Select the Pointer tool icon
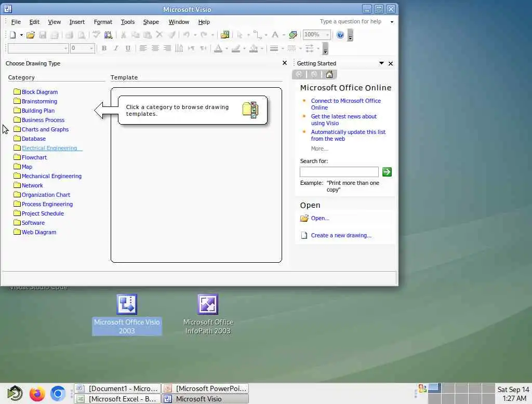The height and width of the screenshot is (404, 532). pyautogui.click(x=240, y=35)
